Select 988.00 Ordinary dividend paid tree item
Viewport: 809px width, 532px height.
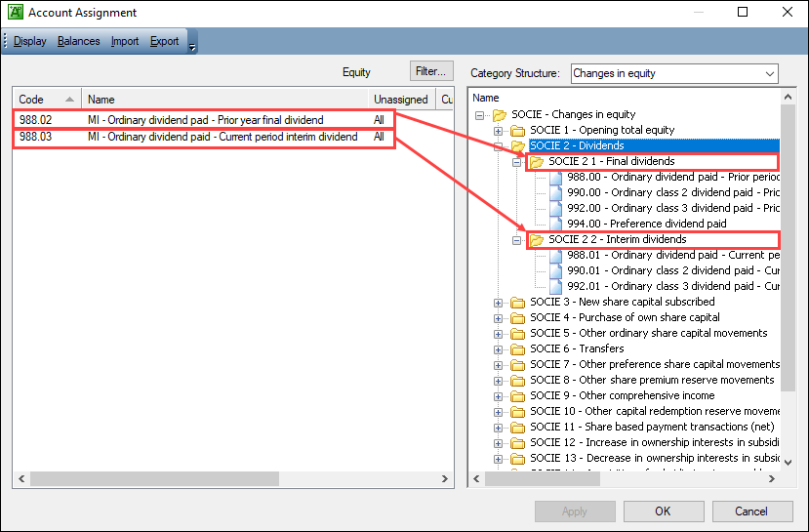(672, 178)
